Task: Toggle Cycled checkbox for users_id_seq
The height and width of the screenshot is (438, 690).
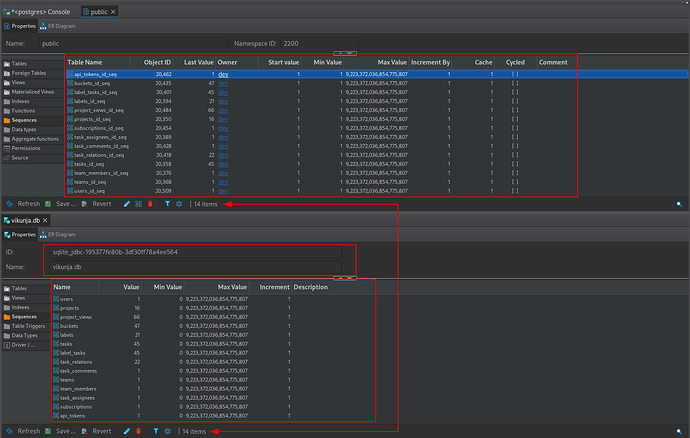Action: pyautogui.click(x=515, y=191)
